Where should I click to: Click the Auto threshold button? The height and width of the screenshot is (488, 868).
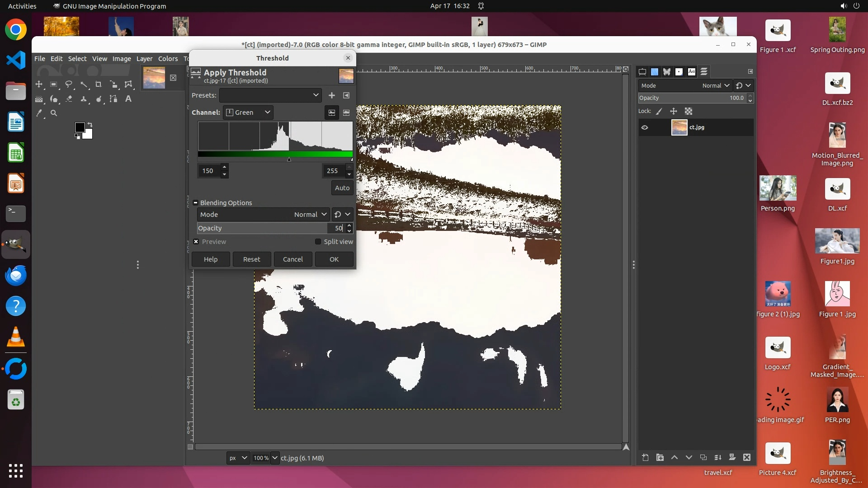[342, 188]
